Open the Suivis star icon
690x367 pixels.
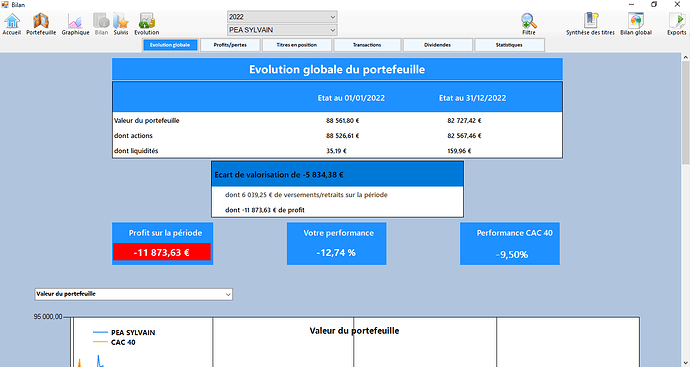click(121, 24)
